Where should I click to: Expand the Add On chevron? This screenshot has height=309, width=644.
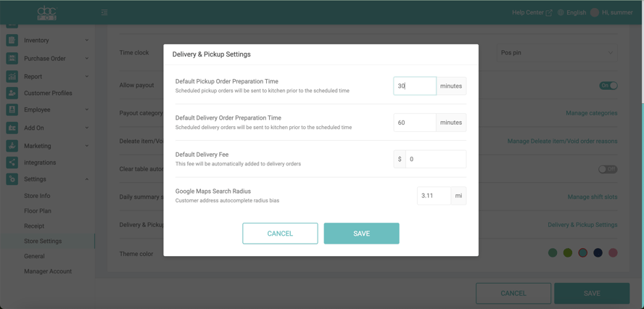point(86,128)
